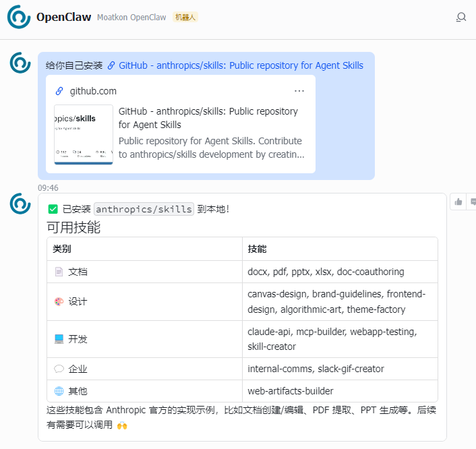Image resolution: width=476 pixels, height=449 pixels.
Task: Open the chat member search icon
Action: click(x=461, y=17)
